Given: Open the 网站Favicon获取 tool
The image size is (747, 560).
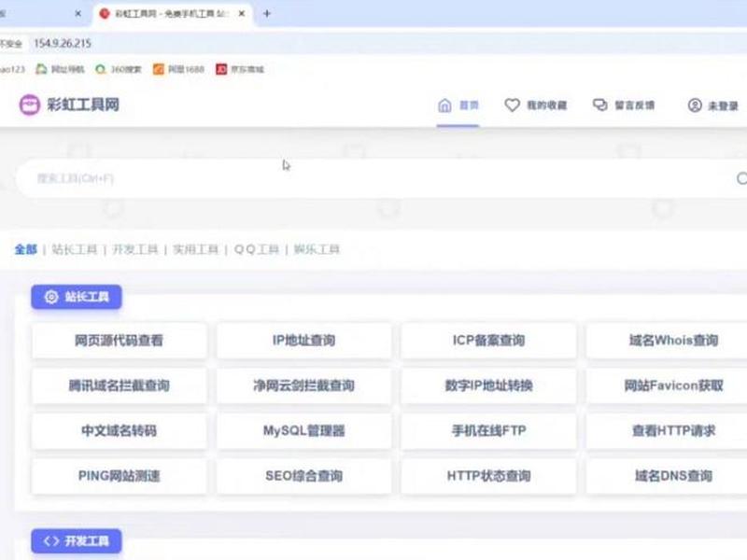Looking at the screenshot, I should (x=667, y=385).
